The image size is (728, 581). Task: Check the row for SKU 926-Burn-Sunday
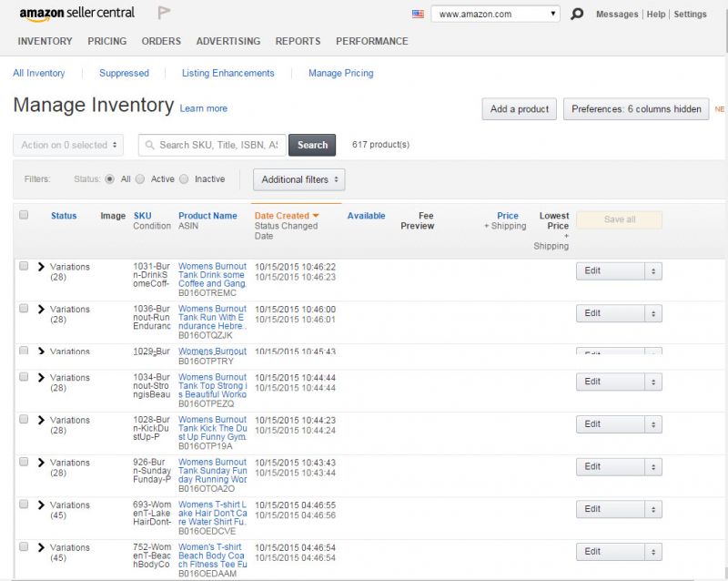[24, 462]
